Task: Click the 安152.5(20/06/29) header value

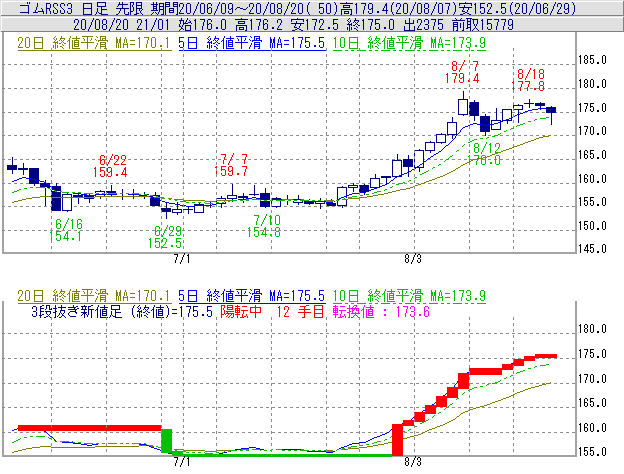Action: coord(515,8)
